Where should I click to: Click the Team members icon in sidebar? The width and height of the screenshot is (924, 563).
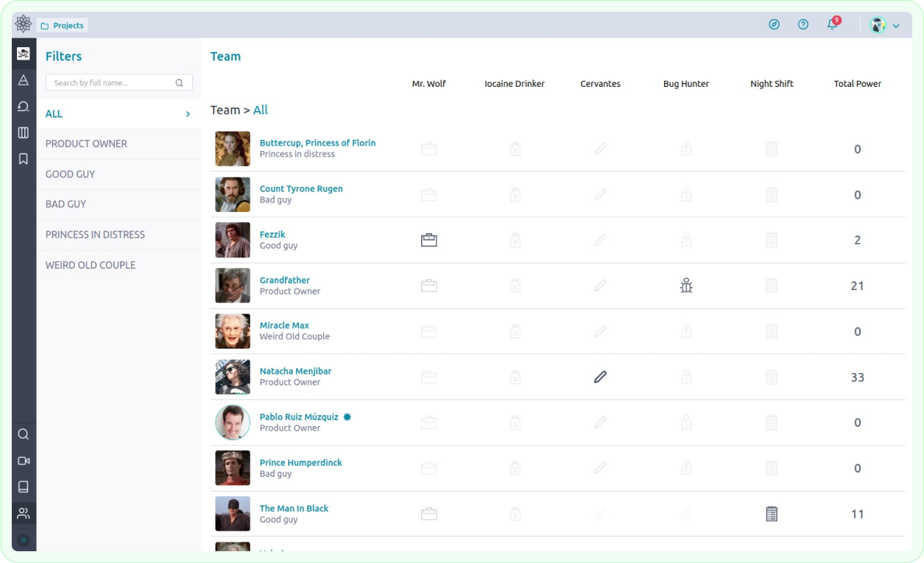click(x=24, y=513)
